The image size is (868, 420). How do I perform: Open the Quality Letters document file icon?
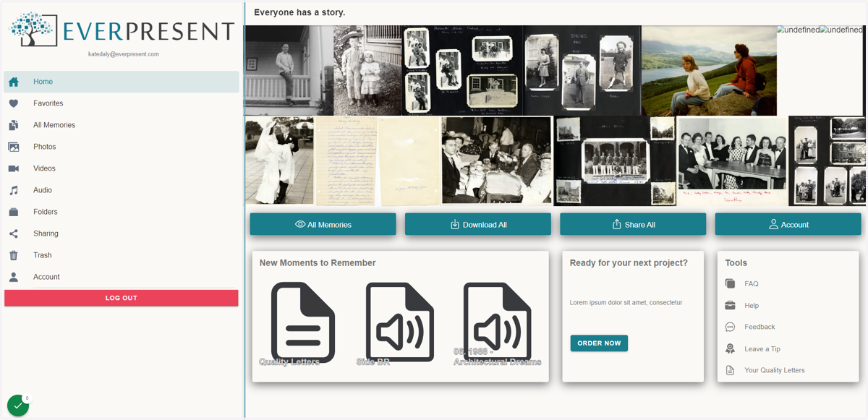tap(302, 322)
